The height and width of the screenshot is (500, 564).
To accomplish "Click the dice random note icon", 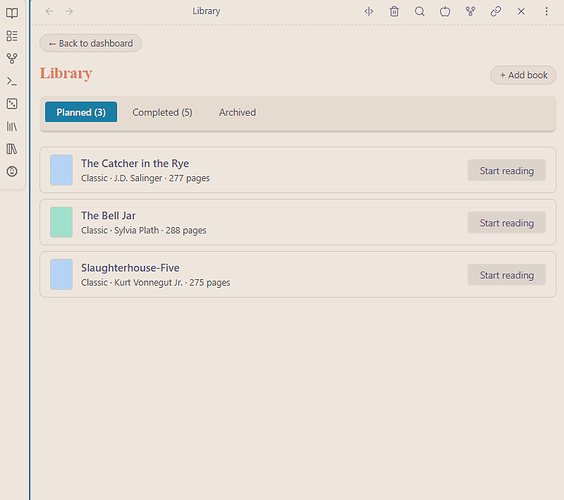I will (12, 104).
